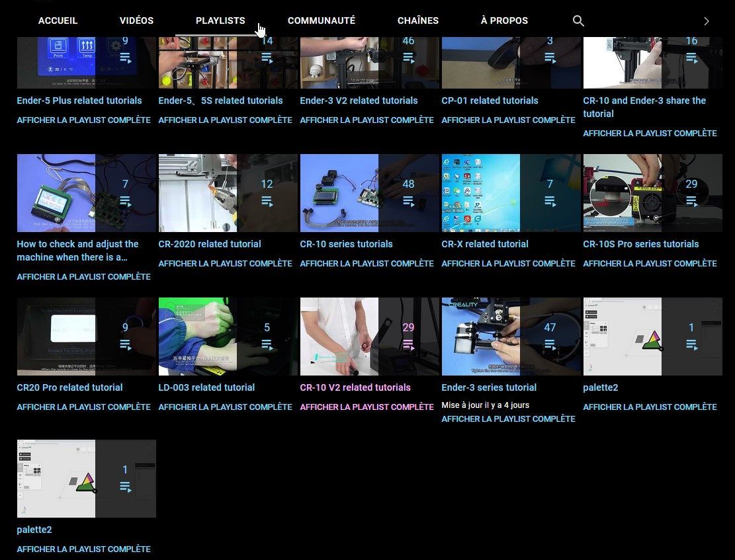Click playlist icon on CR-10 series thumbnail

click(x=408, y=202)
